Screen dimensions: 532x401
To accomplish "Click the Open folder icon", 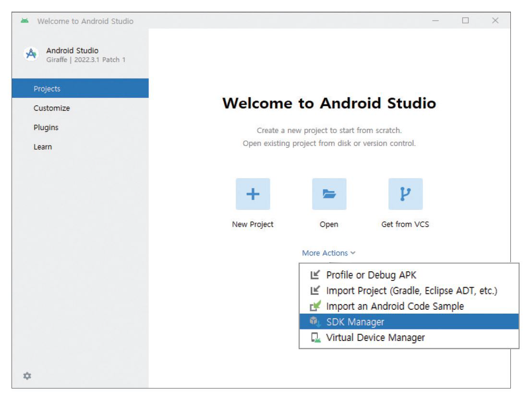I will click(329, 194).
